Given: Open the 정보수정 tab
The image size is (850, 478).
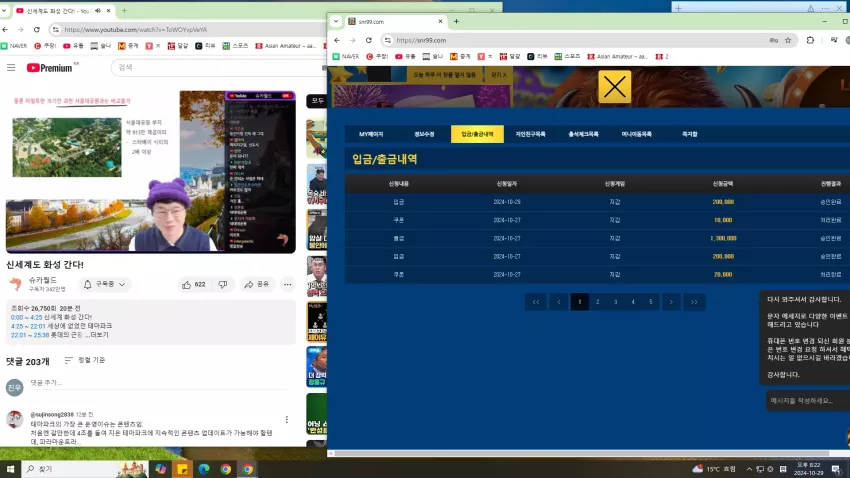Looking at the screenshot, I should pos(424,134).
